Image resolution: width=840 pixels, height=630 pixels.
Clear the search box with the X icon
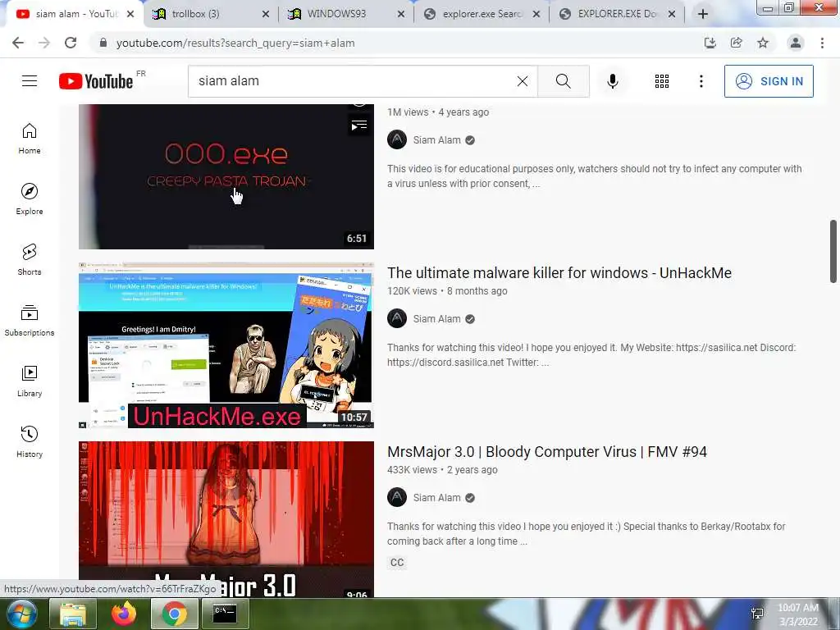click(523, 81)
